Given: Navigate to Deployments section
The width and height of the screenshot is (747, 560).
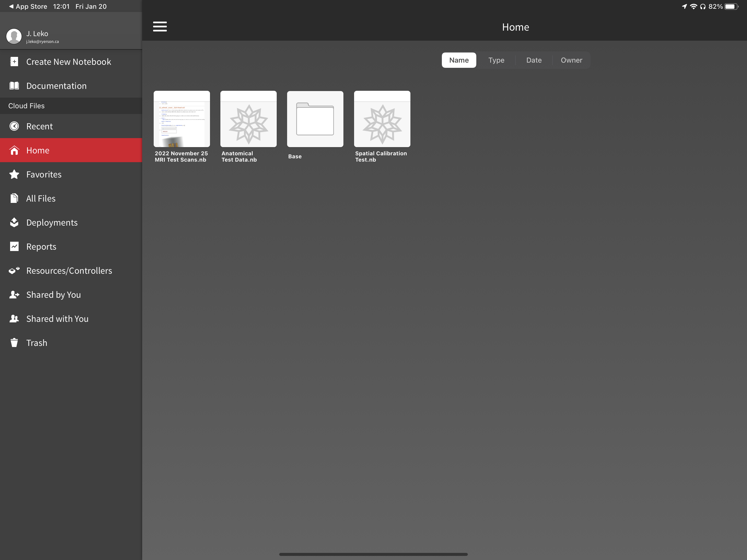Looking at the screenshot, I should (x=52, y=222).
